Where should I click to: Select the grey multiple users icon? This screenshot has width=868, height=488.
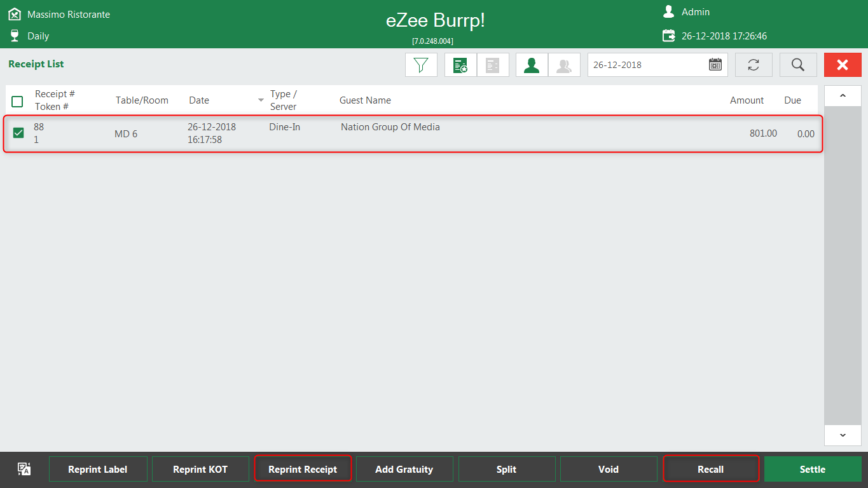[564, 65]
